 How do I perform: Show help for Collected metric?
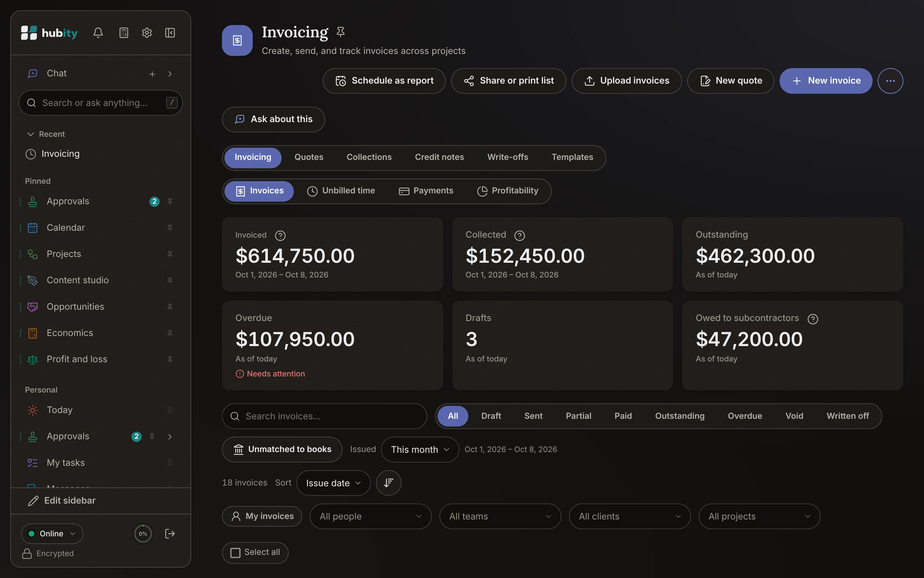tap(519, 236)
